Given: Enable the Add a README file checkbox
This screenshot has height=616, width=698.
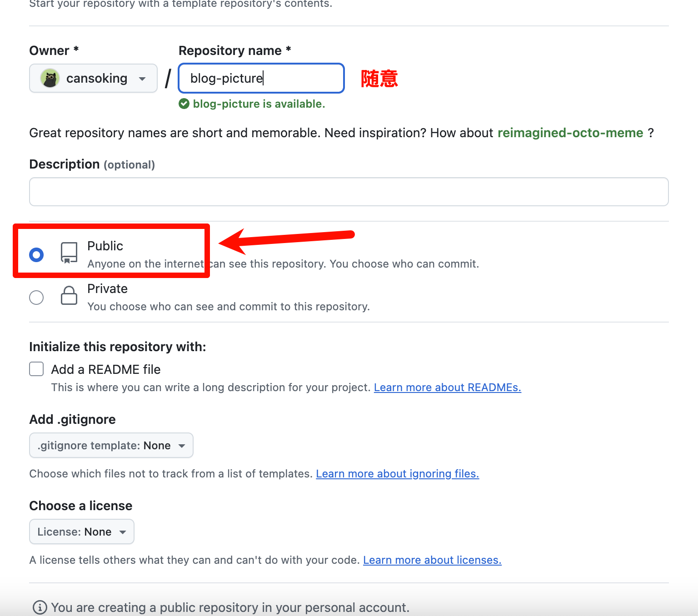Looking at the screenshot, I should (x=36, y=369).
